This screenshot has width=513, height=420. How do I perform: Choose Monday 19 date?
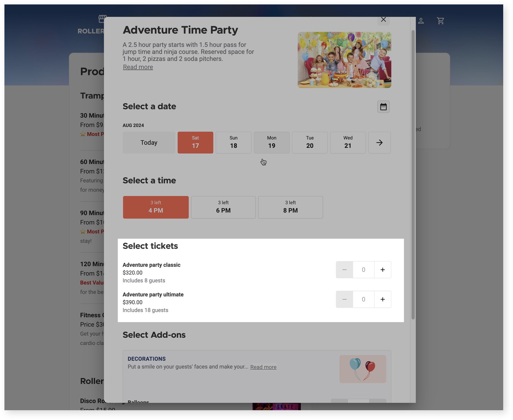coord(272,143)
